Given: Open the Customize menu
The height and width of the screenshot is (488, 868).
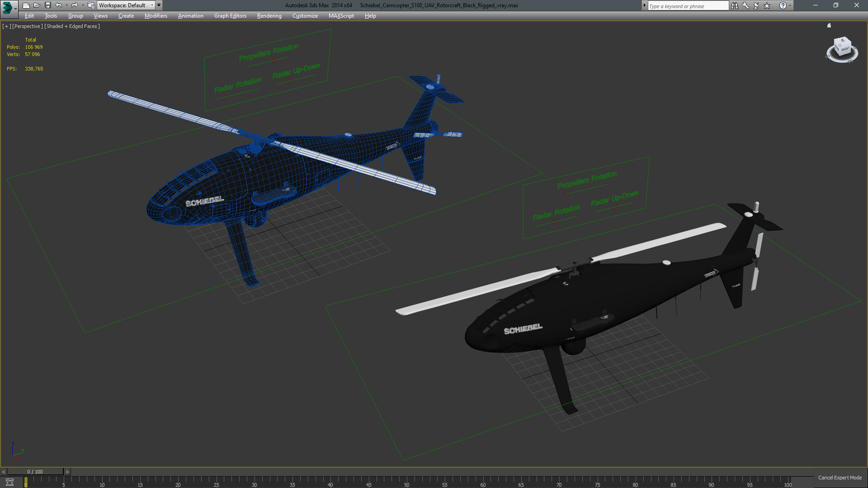Looking at the screenshot, I should pos(305,16).
